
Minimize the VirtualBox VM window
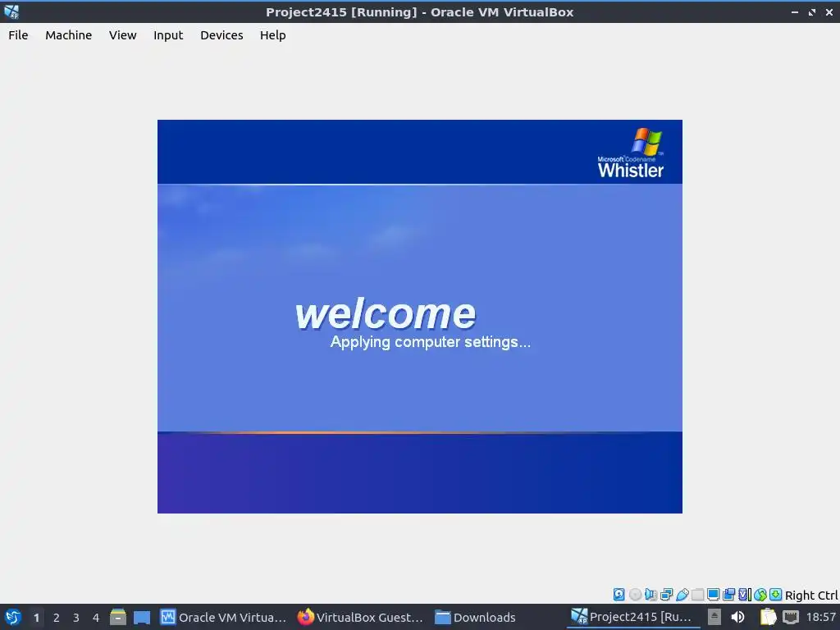tap(795, 11)
